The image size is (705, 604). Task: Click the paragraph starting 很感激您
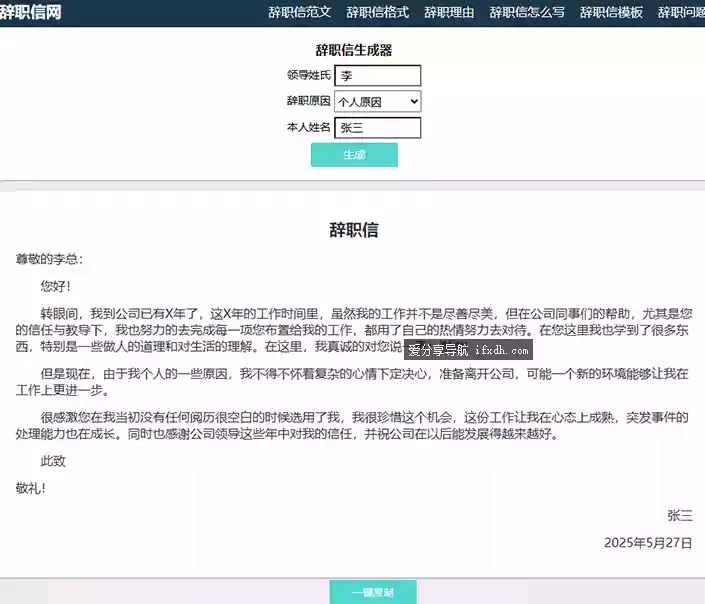pyautogui.click(x=352, y=425)
